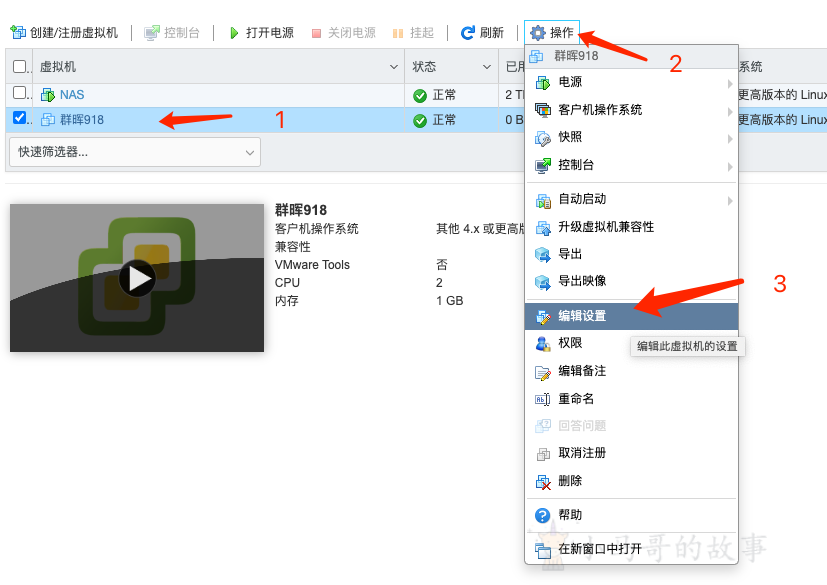
Task: Click the green status check for 群晖918
Action: [x=420, y=120]
